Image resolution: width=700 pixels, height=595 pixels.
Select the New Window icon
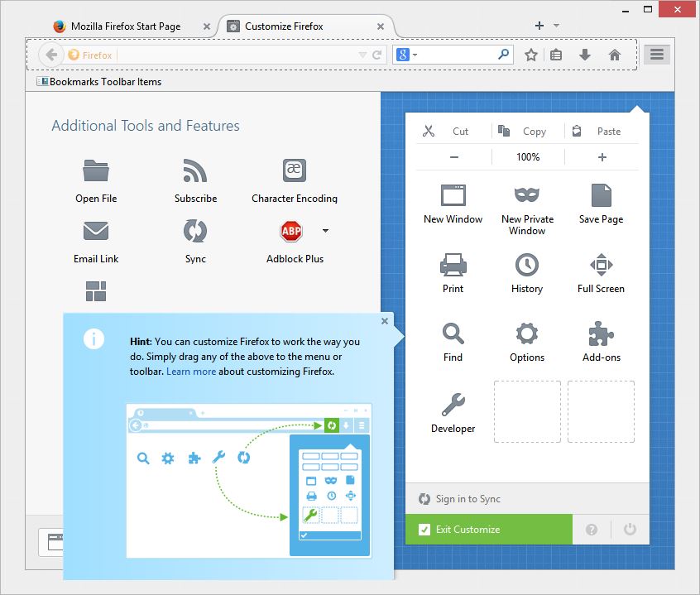pos(453,195)
